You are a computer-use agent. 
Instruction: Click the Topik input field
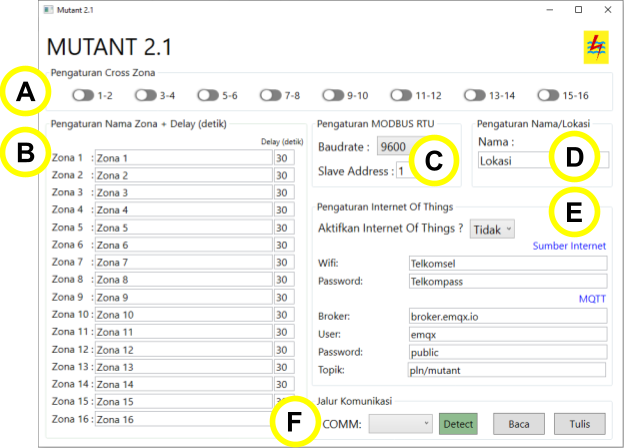click(x=507, y=370)
